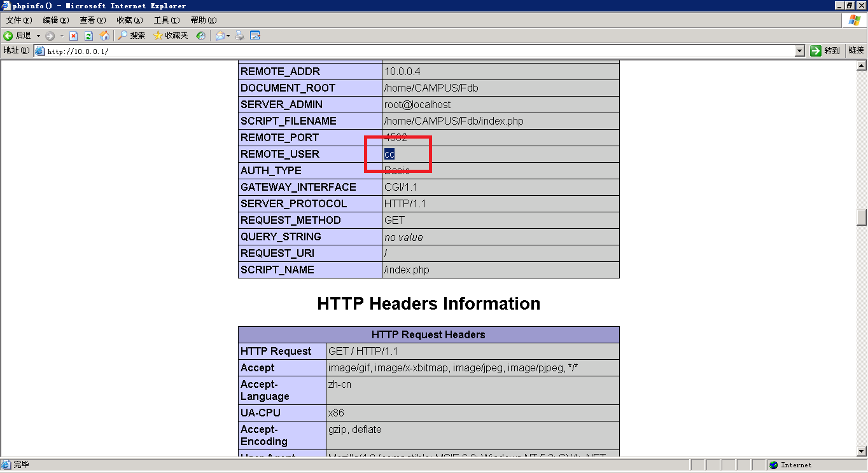This screenshot has width=868, height=473.
Task: Click the SERVER_PROTOCOL value HTTP/1.1
Action: (x=405, y=203)
